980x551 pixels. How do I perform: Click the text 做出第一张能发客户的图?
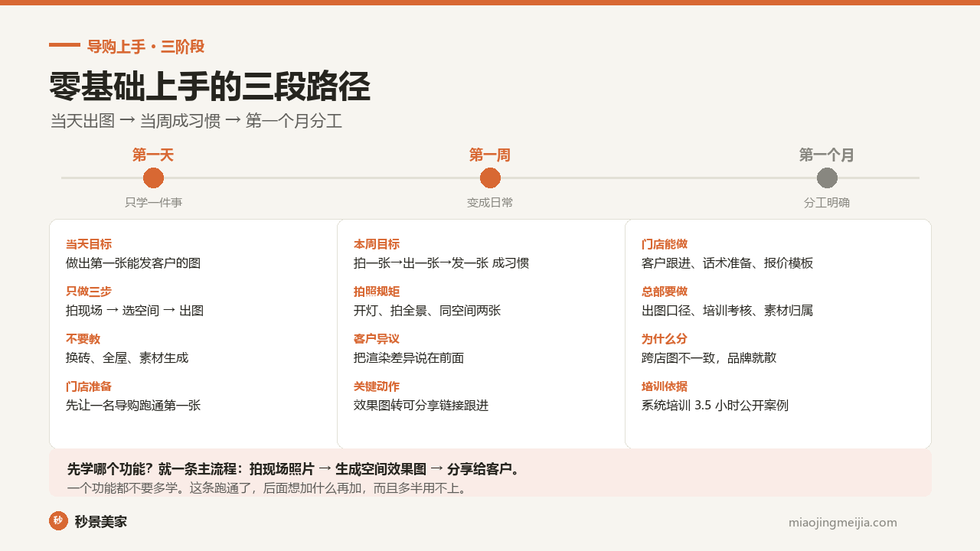coord(133,263)
